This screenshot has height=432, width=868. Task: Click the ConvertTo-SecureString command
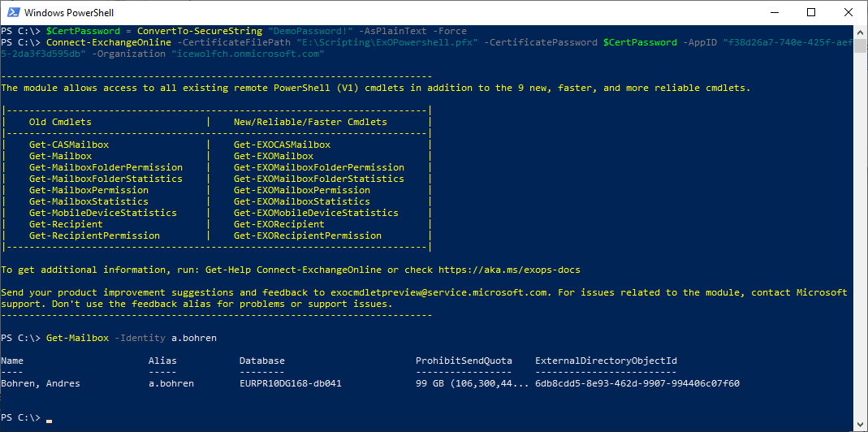[x=200, y=31]
